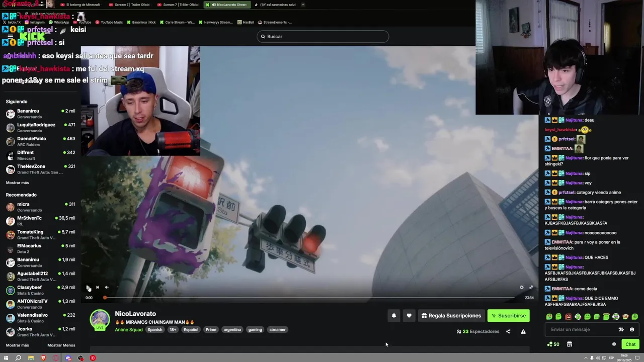Image resolution: width=644 pixels, height=362 pixels.
Task: Open the channel points shop icon
Action: coord(570,344)
